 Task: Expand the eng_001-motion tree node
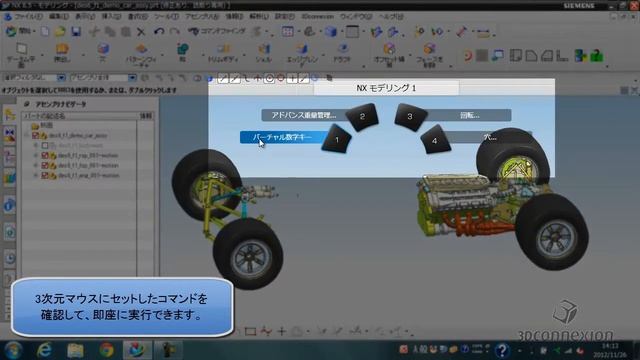pyautogui.click(x=36, y=176)
